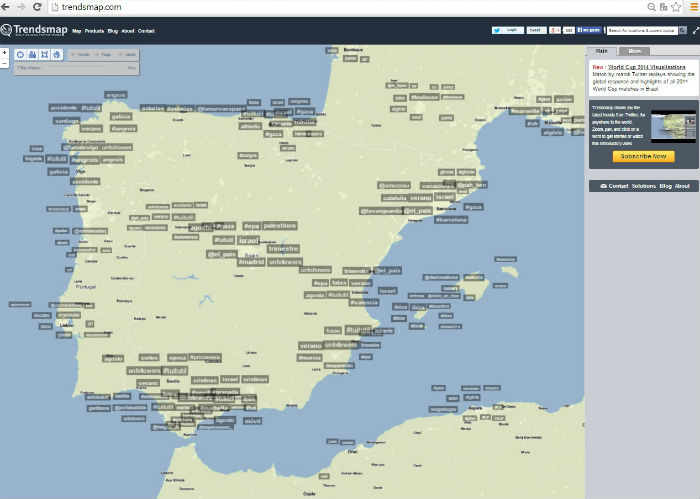The width and height of the screenshot is (700, 499).
Task: Click the Subscribe Now button
Action: [x=644, y=157]
